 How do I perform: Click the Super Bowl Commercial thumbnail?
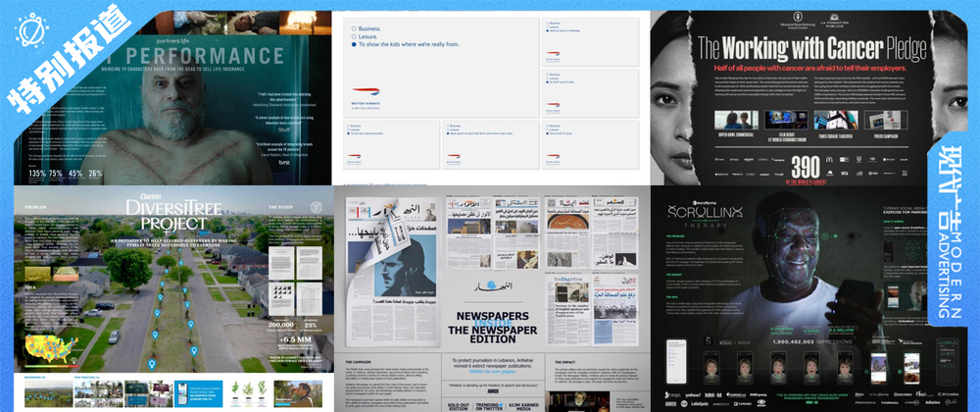(736, 120)
